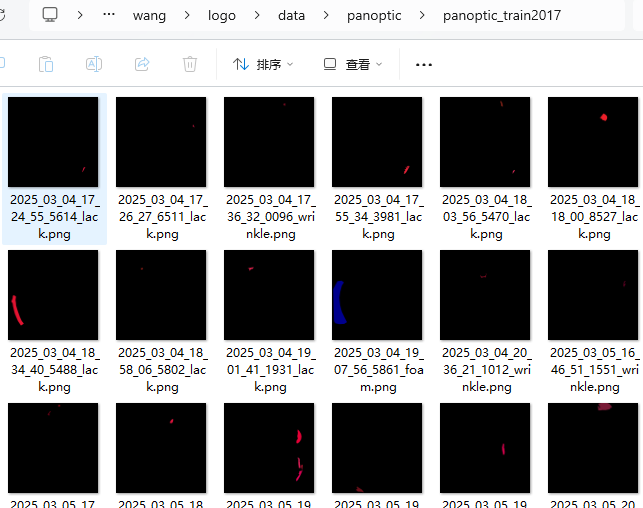
Task: Go to data folder in breadcrumb
Action: [291, 16]
